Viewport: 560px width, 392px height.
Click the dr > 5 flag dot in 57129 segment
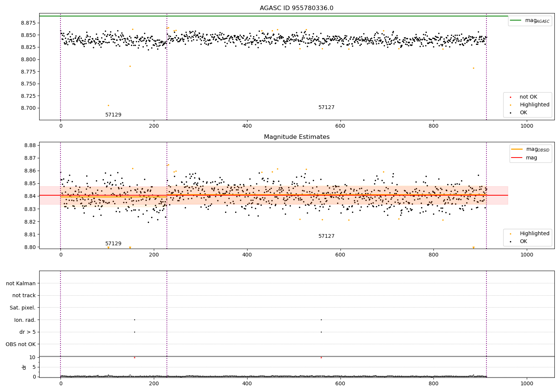point(134,332)
